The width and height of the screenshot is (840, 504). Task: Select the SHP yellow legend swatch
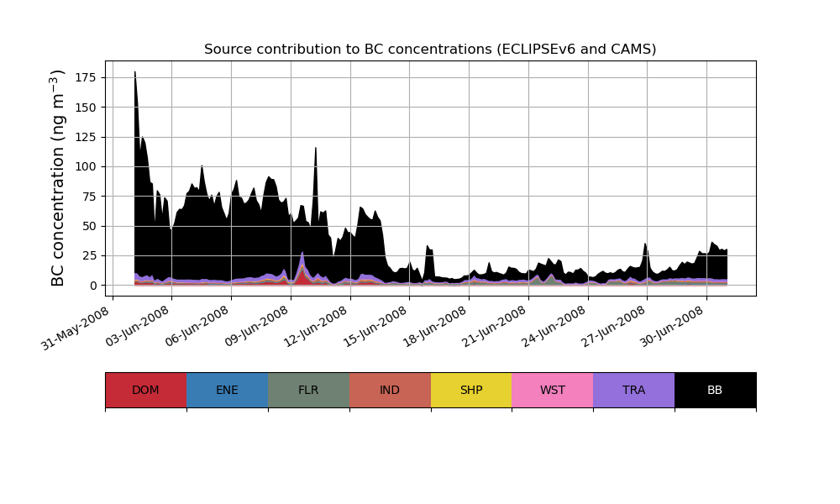471,390
